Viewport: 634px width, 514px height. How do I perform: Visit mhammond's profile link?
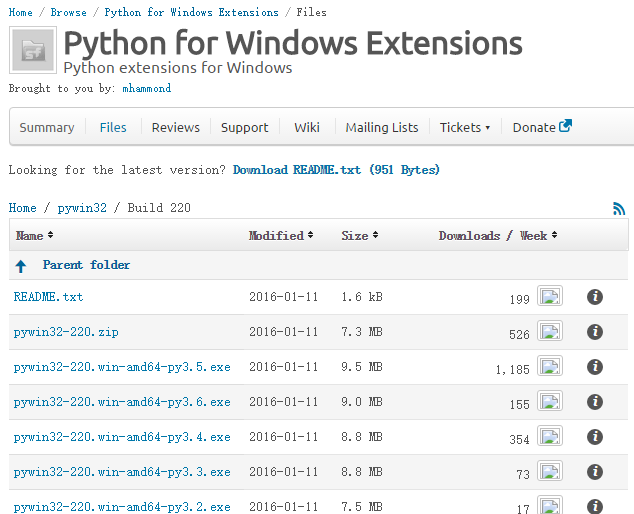pyautogui.click(x=147, y=88)
